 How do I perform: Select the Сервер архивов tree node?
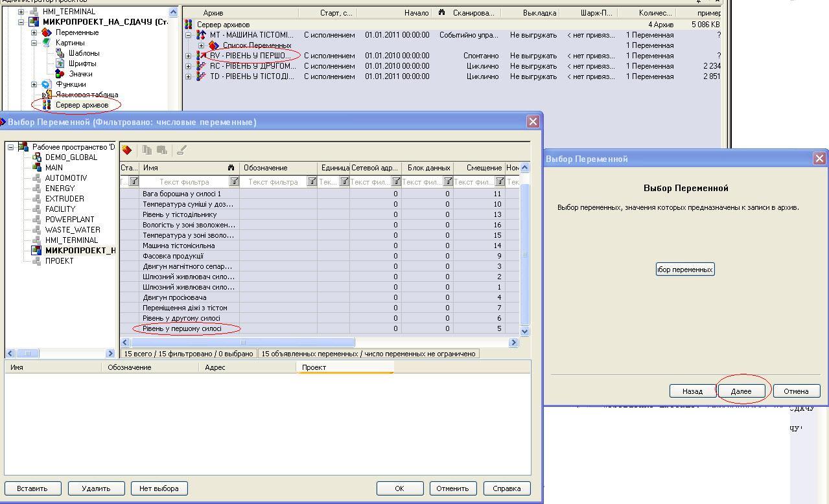click(82, 105)
